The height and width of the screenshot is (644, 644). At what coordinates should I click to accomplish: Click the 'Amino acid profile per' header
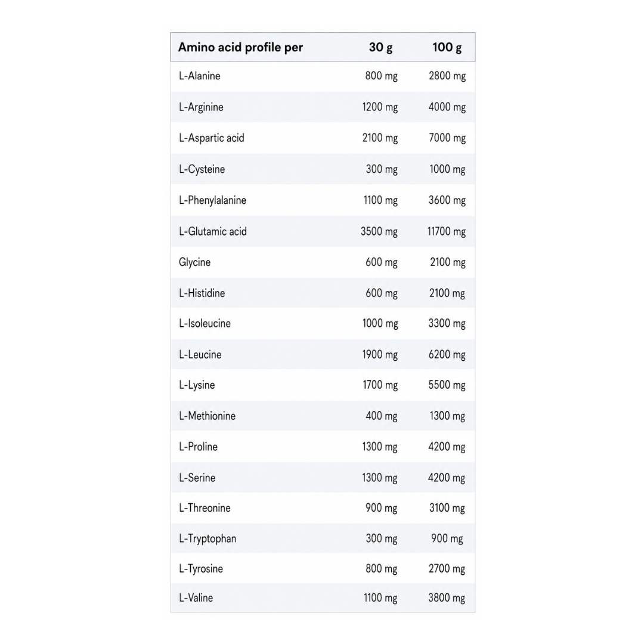coord(240,48)
